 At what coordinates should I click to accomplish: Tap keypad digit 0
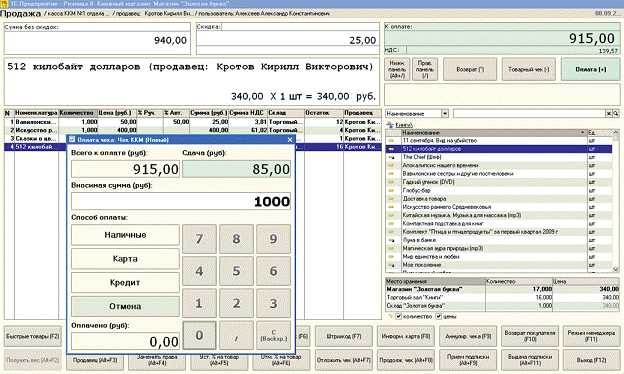pos(199,335)
